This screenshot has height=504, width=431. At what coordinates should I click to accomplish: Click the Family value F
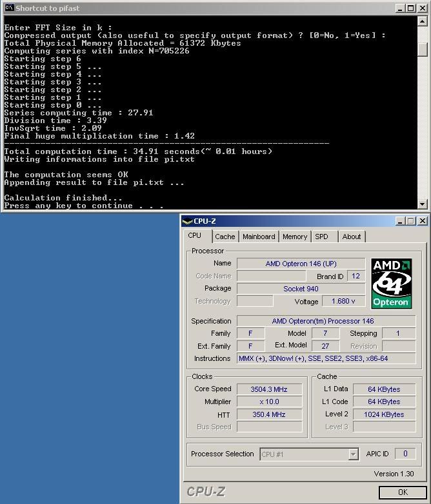250,333
